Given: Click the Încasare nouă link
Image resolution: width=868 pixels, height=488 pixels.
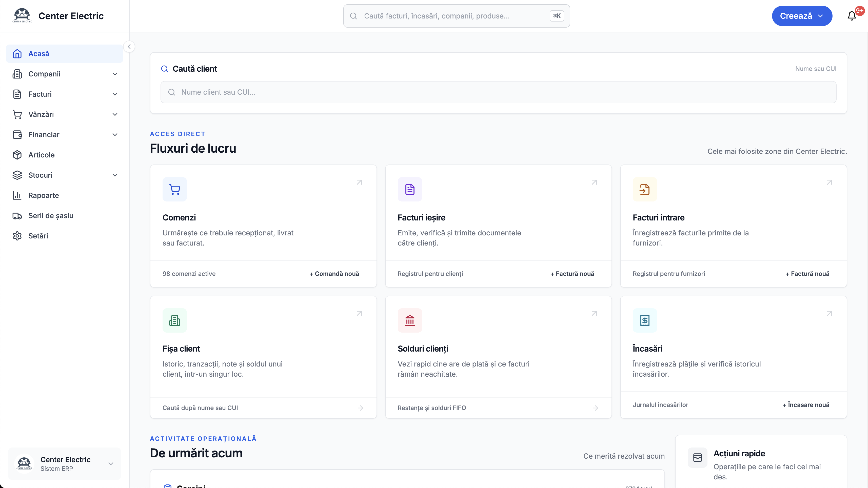Looking at the screenshot, I should pos(806,405).
